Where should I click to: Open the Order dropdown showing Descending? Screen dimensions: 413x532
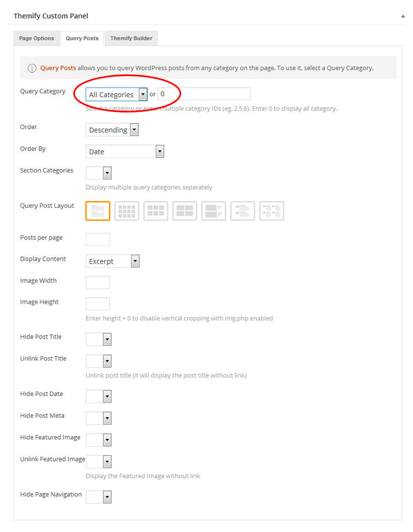112,130
